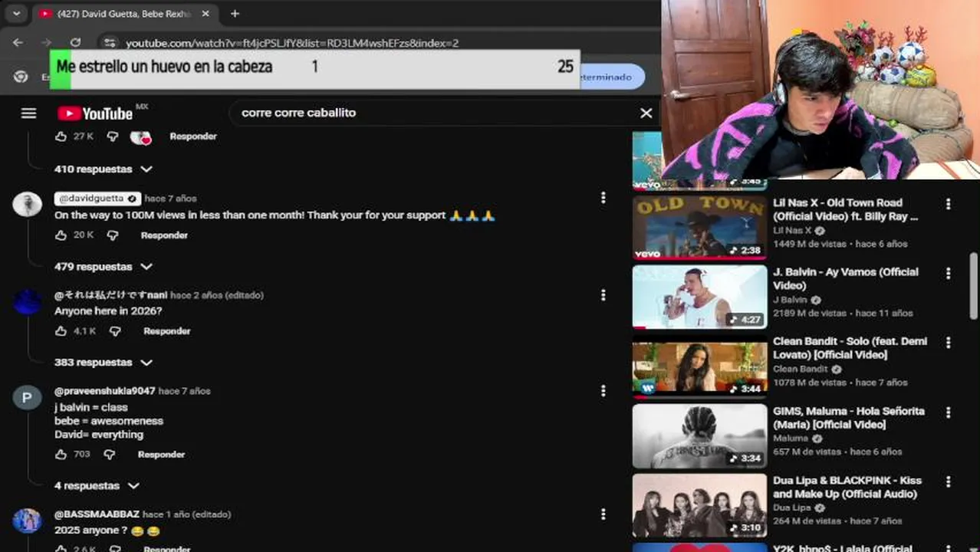Open the site info icon in address bar
The image size is (980, 552).
(x=110, y=43)
